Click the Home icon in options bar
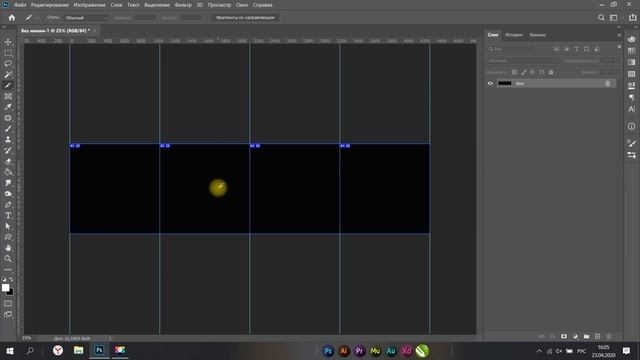 coord(12,18)
